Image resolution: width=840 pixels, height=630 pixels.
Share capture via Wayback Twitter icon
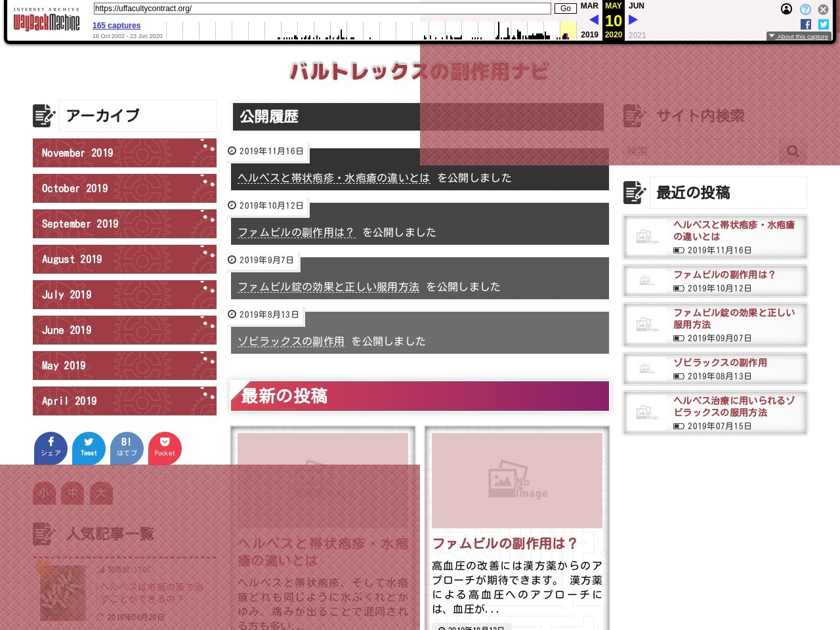point(824,24)
